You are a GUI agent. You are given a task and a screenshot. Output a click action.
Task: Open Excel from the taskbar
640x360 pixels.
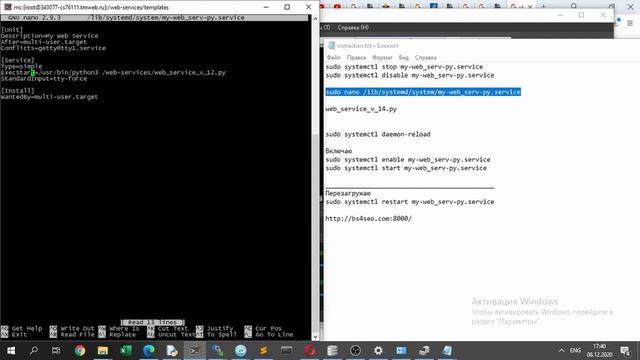click(x=126, y=350)
